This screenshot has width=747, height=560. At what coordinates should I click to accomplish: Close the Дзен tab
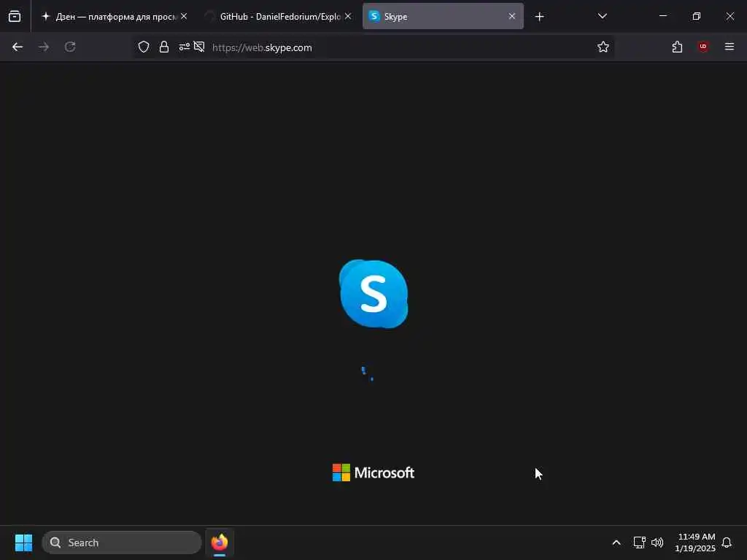click(184, 16)
